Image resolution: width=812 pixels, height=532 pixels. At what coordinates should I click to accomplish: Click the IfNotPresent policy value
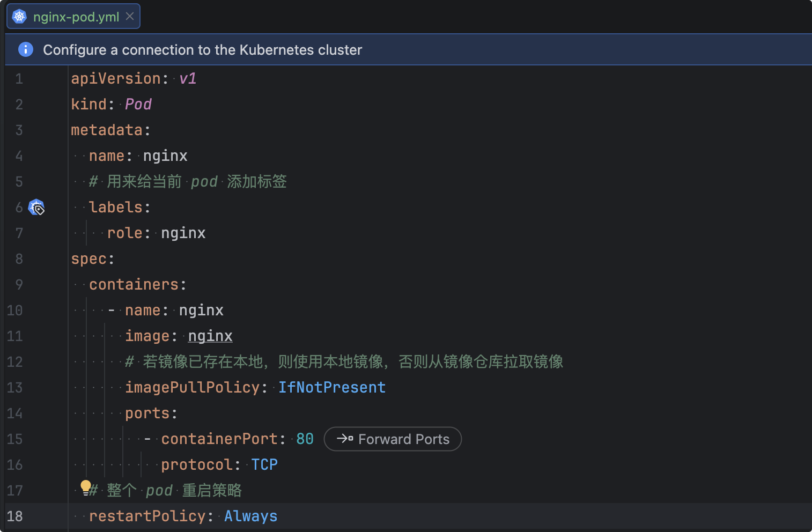(332, 387)
